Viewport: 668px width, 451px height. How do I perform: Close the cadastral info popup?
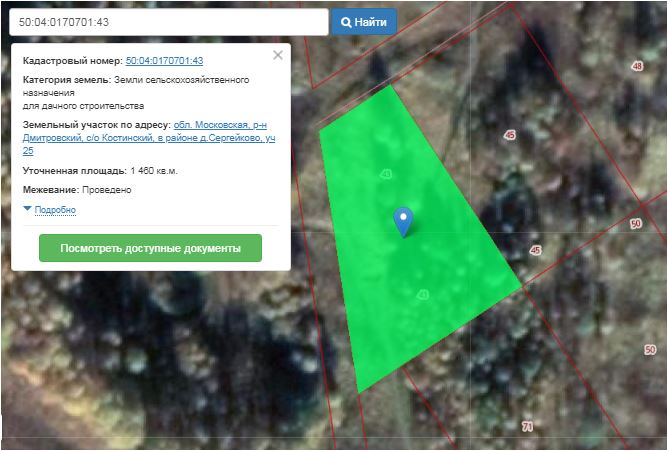tap(278, 55)
